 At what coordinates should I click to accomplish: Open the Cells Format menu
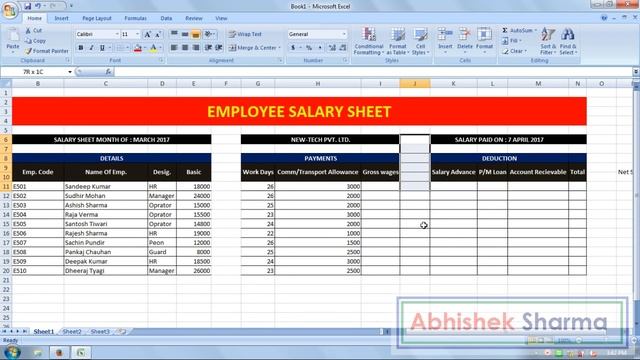click(484, 41)
